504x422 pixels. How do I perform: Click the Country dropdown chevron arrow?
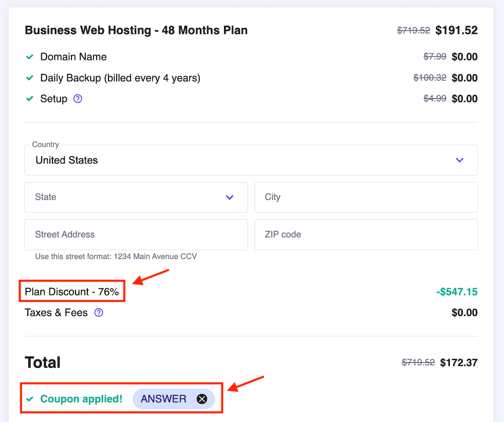click(x=459, y=160)
